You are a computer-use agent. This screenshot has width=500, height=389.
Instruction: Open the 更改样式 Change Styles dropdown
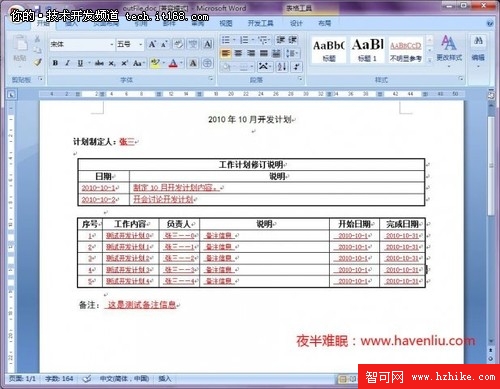point(449,52)
